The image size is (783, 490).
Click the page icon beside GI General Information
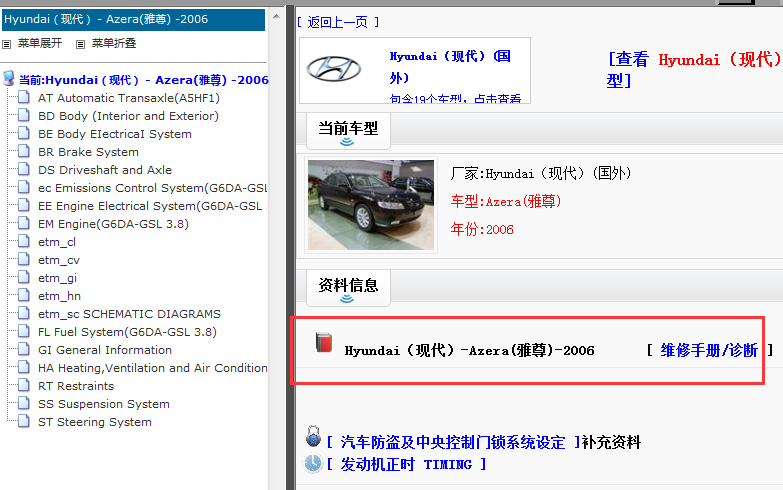click(x=23, y=349)
